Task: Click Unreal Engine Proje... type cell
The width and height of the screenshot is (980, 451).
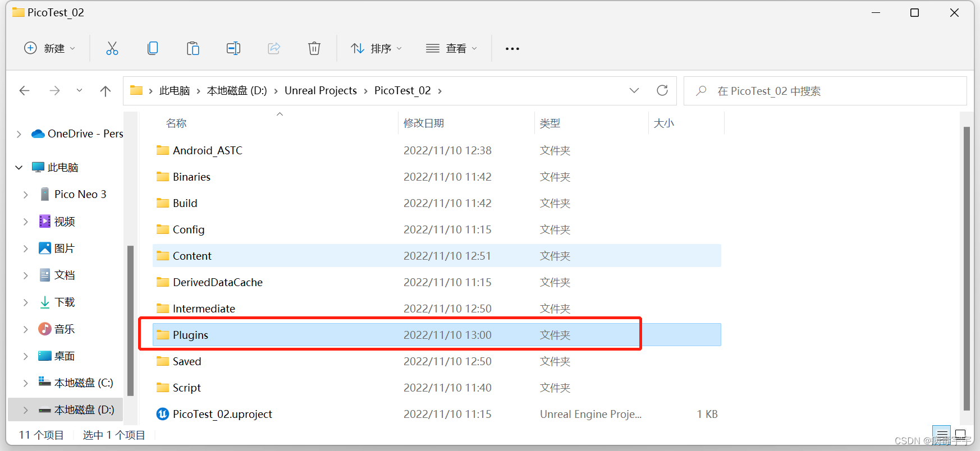Action: click(x=590, y=414)
